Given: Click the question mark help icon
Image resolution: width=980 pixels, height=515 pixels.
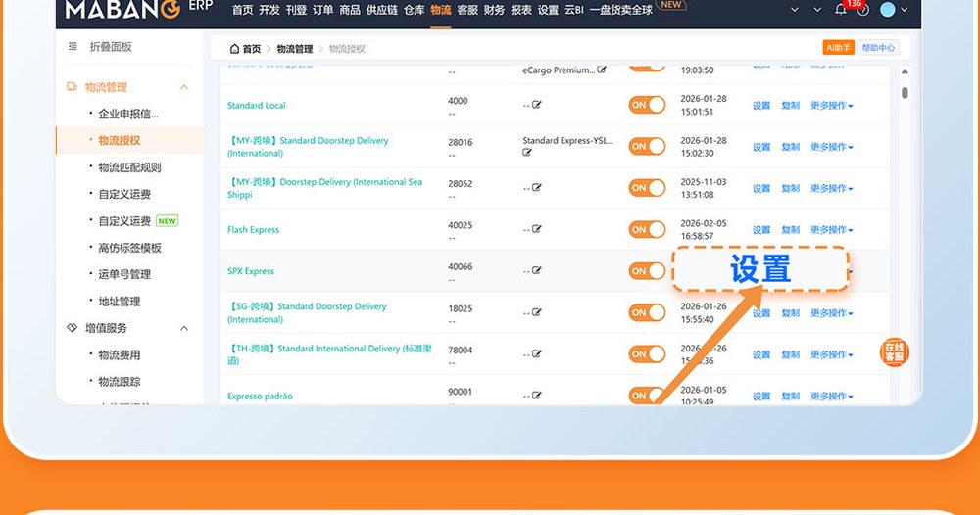Looking at the screenshot, I should pos(863,10).
